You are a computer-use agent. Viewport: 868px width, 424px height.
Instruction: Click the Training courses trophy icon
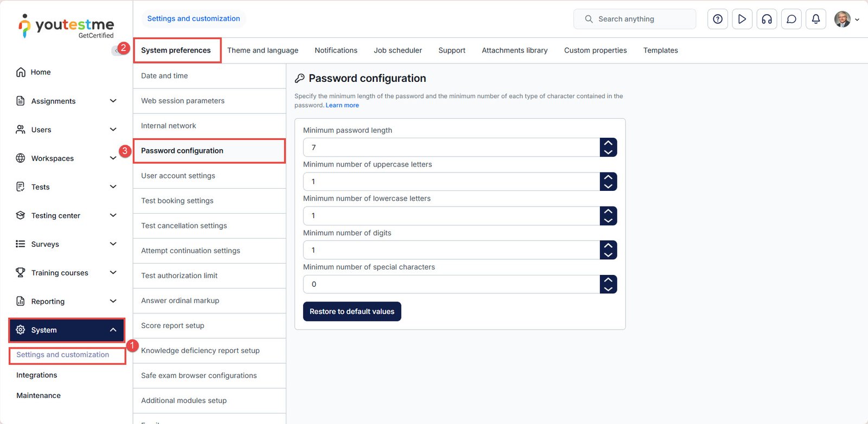[21, 273]
